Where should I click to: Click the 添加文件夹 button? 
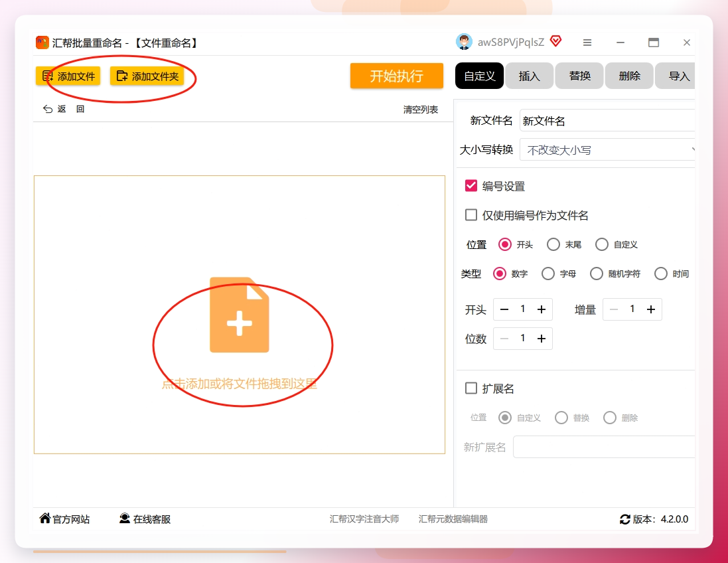[147, 76]
